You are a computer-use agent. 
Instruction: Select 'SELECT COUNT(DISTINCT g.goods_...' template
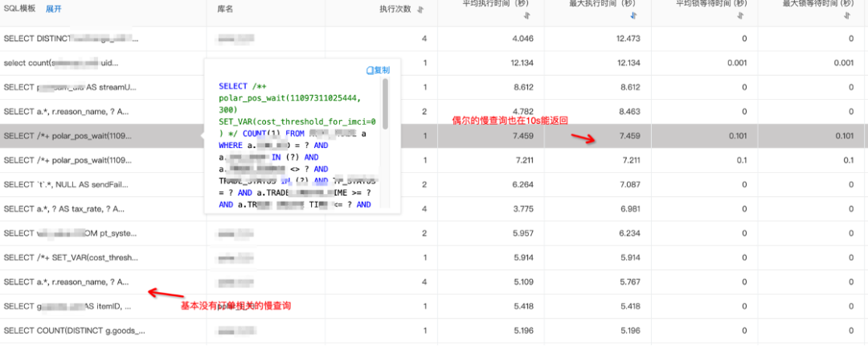[74, 331]
